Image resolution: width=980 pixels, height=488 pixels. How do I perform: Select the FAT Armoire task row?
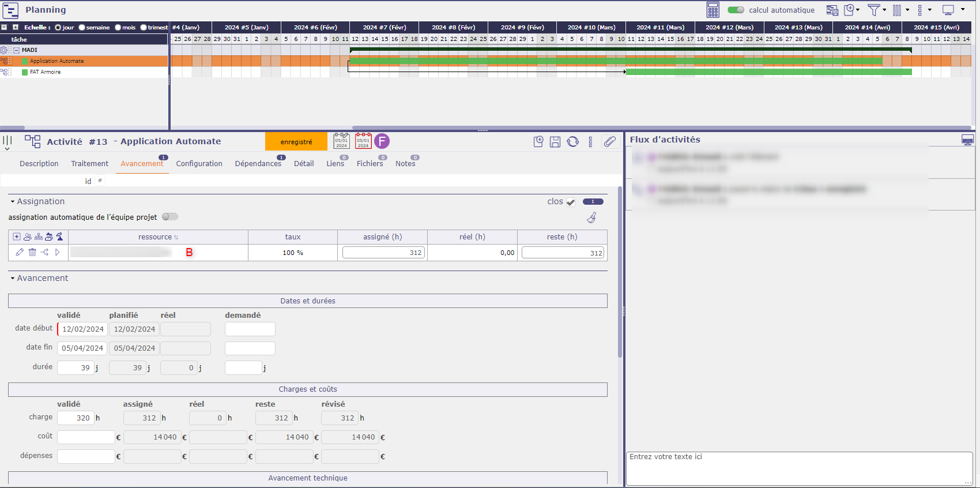tap(45, 72)
